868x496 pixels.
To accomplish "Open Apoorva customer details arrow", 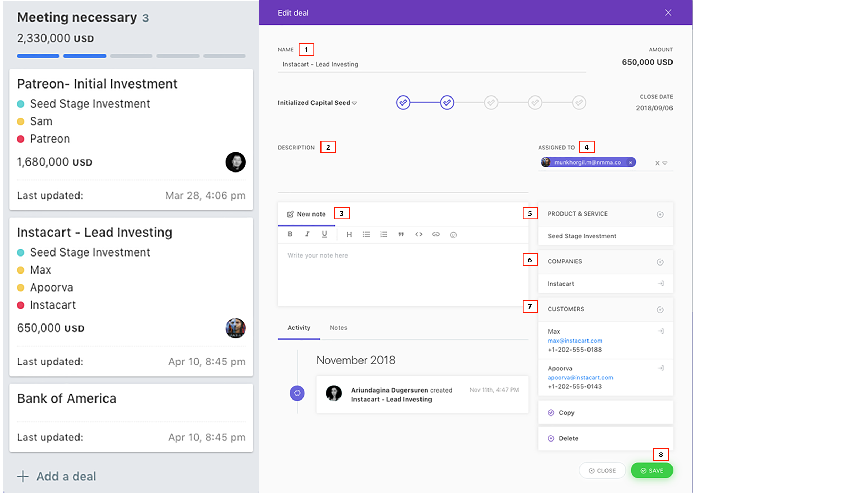I will (x=660, y=368).
